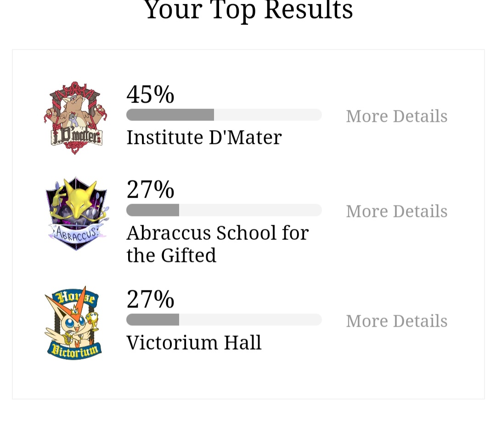Click the 27% label above Victorium Hall
Image resolution: width=496 pixels, height=448 pixels.
[150, 299]
